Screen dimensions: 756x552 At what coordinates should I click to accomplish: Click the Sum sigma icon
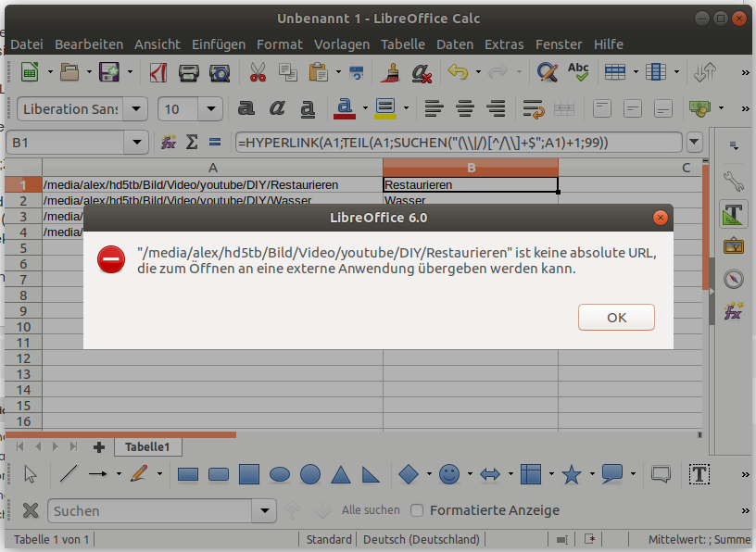point(192,143)
